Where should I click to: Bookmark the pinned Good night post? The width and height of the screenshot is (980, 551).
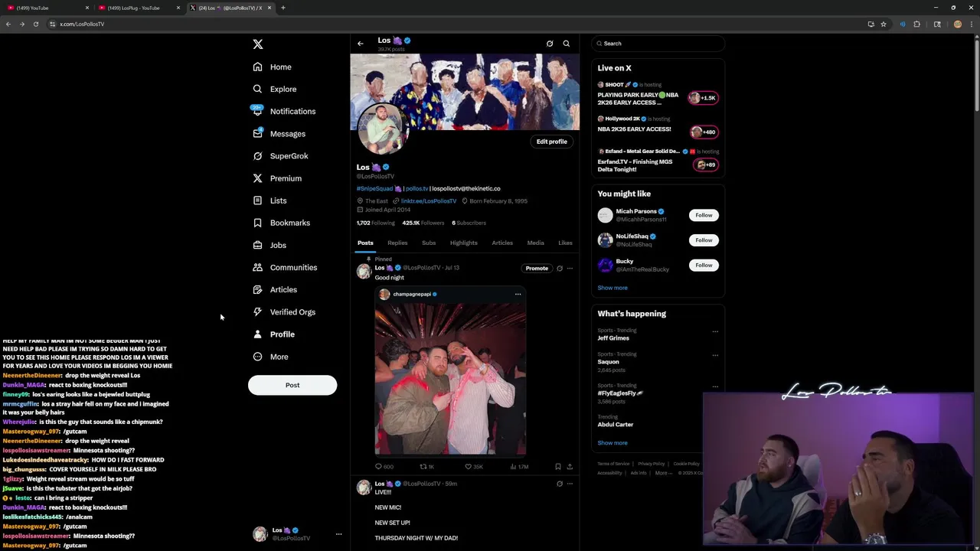pos(557,466)
